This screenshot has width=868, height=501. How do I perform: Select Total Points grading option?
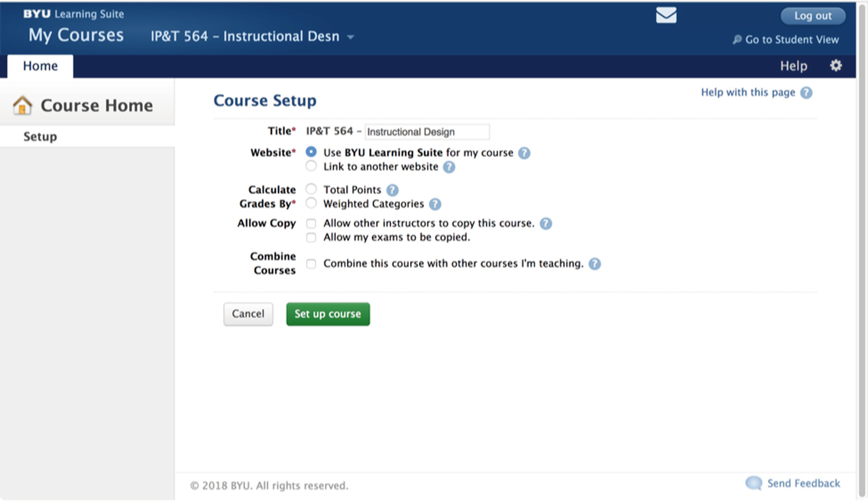click(x=311, y=189)
